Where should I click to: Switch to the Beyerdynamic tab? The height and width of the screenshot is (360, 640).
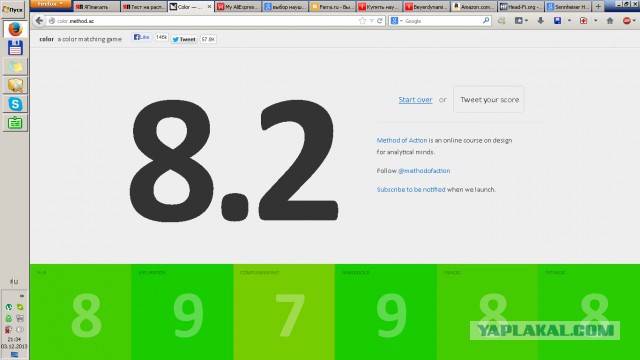point(427,7)
